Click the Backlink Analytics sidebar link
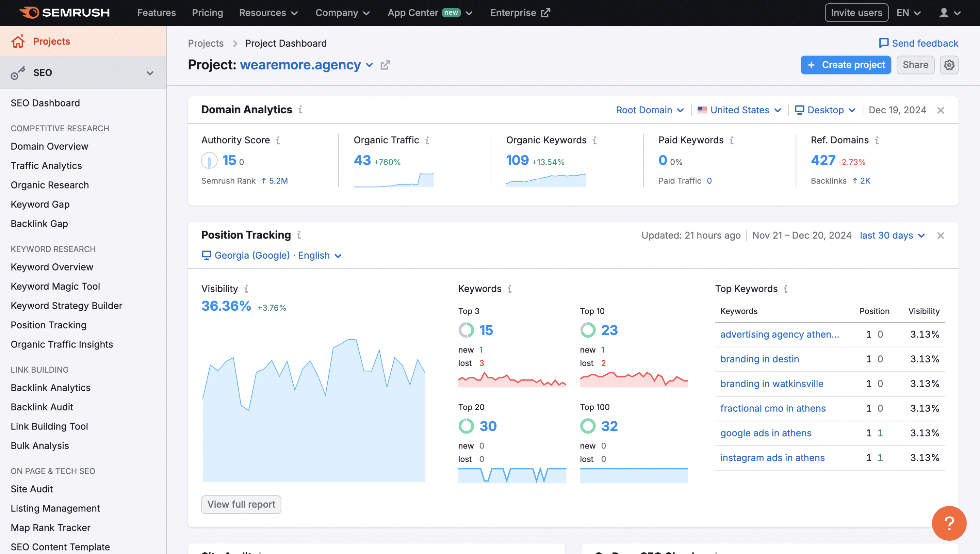 [x=50, y=387]
